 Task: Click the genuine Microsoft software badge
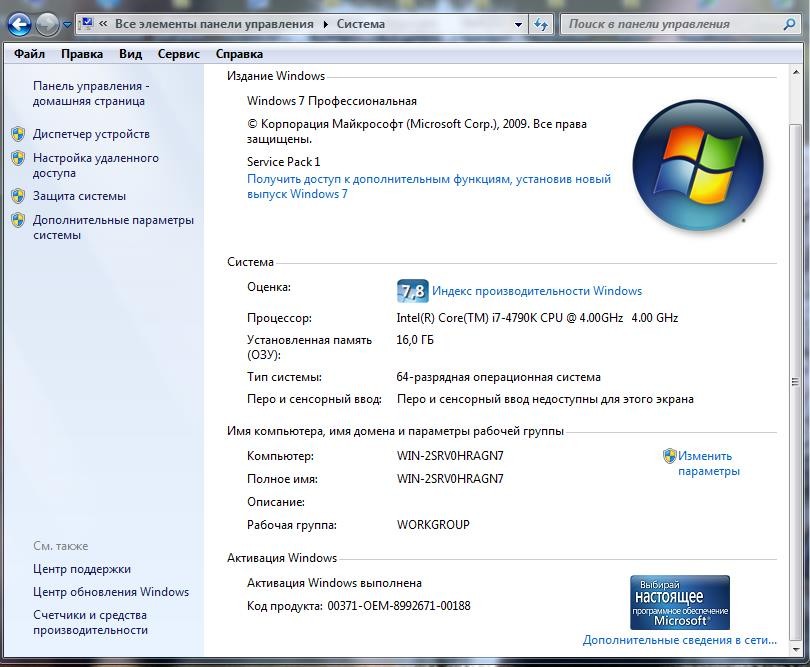pyautogui.click(x=679, y=602)
